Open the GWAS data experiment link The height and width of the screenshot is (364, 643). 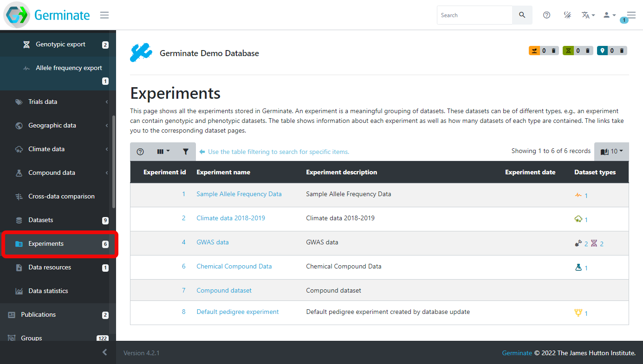(213, 242)
